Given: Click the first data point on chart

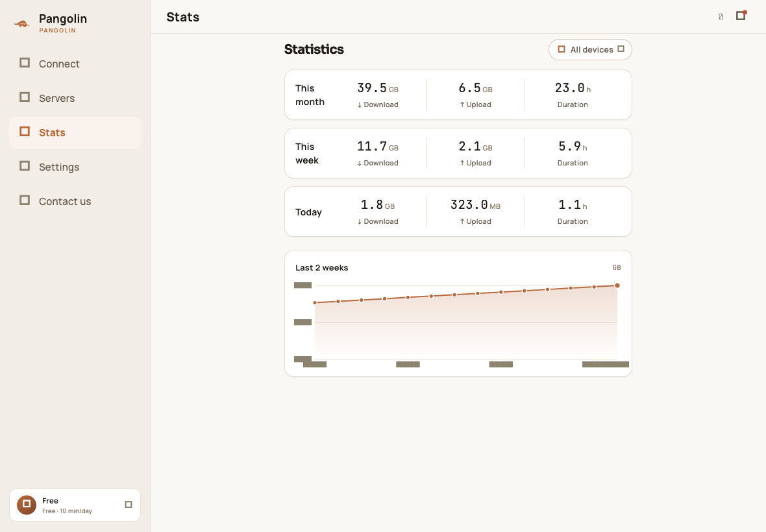Looking at the screenshot, I should tap(315, 303).
